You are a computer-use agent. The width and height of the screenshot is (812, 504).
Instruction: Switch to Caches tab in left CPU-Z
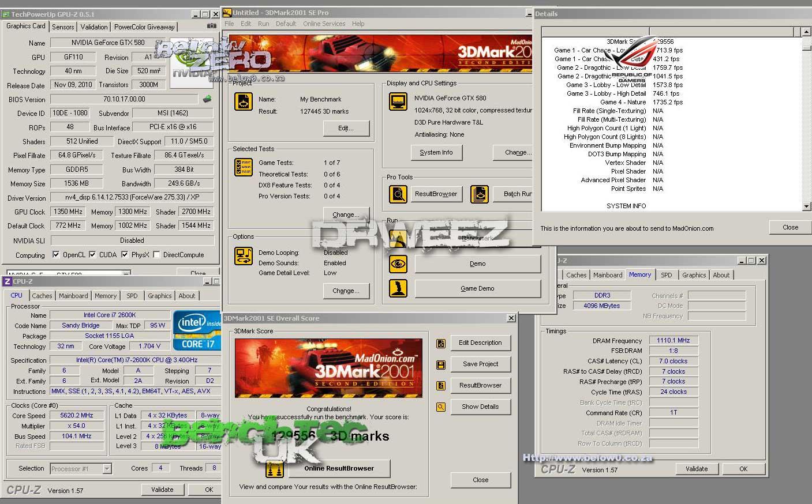pos(42,296)
